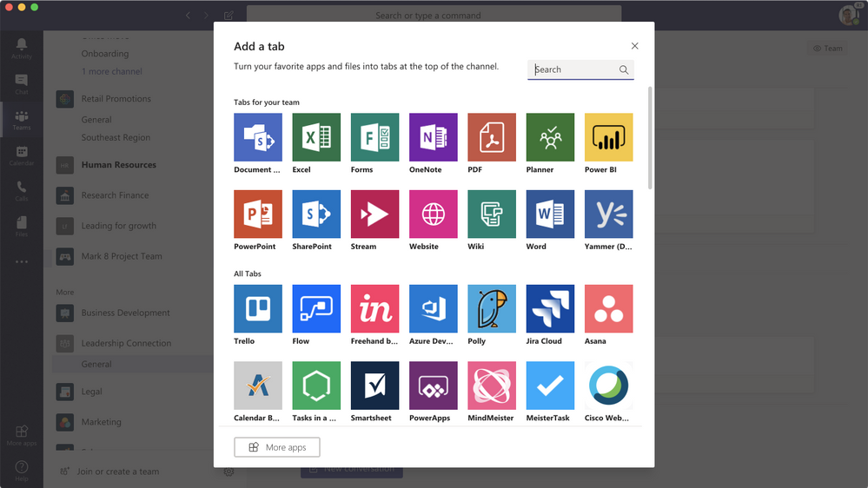Select the Marketing team
The height and width of the screenshot is (488, 868).
pos(102,422)
